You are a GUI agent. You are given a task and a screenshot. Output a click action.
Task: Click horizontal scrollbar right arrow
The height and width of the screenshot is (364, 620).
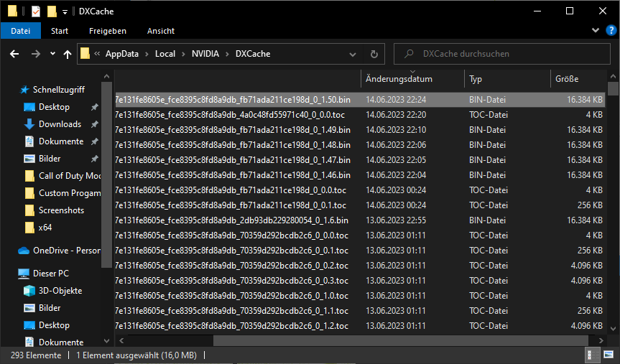point(601,340)
